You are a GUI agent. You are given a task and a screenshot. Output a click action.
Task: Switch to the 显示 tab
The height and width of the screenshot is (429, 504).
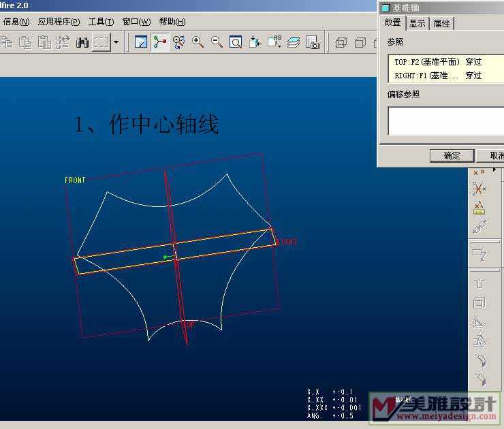click(417, 23)
